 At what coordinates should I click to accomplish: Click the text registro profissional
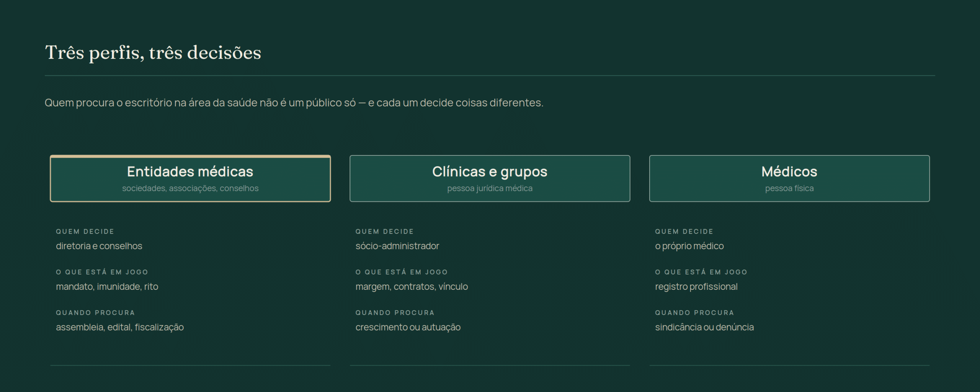pyautogui.click(x=696, y=286)
